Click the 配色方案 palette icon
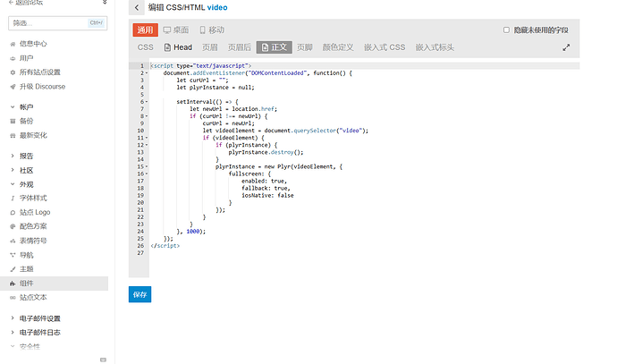Screen dimensions: 617x364 click(x=13, y=226)
